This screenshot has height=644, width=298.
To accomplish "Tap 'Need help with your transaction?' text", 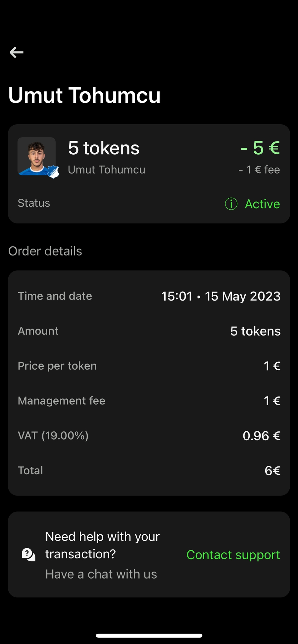I will 102,545.
